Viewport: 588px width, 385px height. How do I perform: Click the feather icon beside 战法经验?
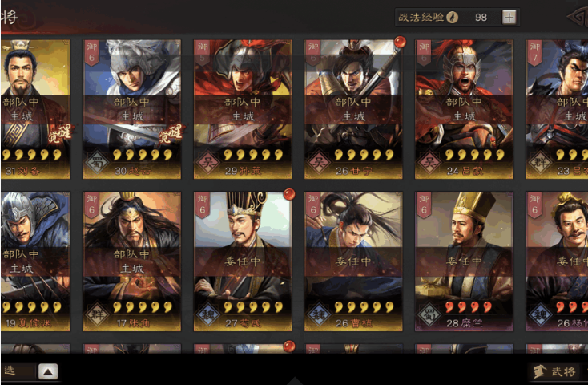453,18
